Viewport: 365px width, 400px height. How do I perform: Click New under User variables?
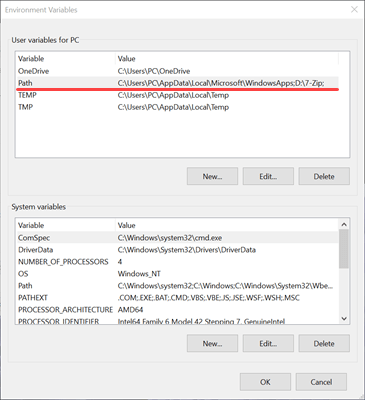pos(212,176)
